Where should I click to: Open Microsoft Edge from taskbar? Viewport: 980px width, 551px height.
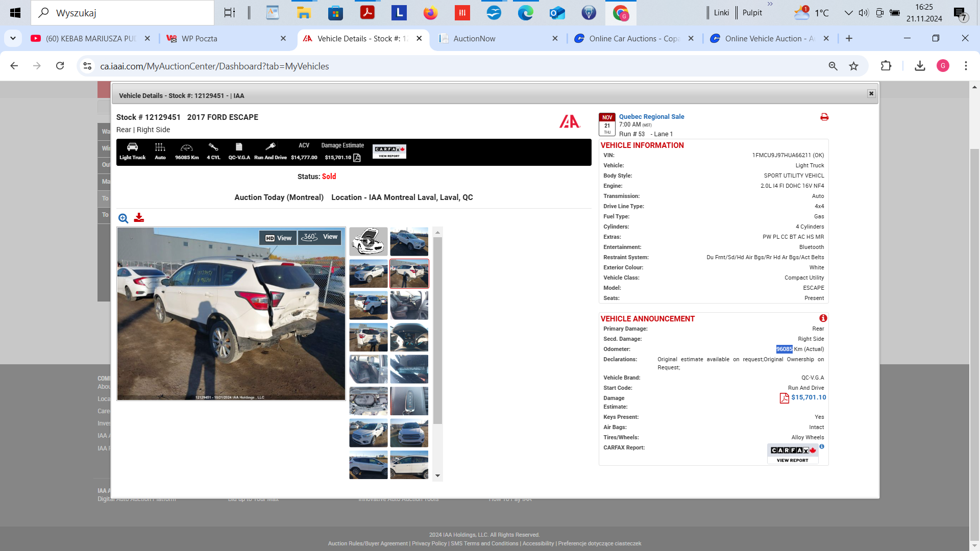(526, 13)
